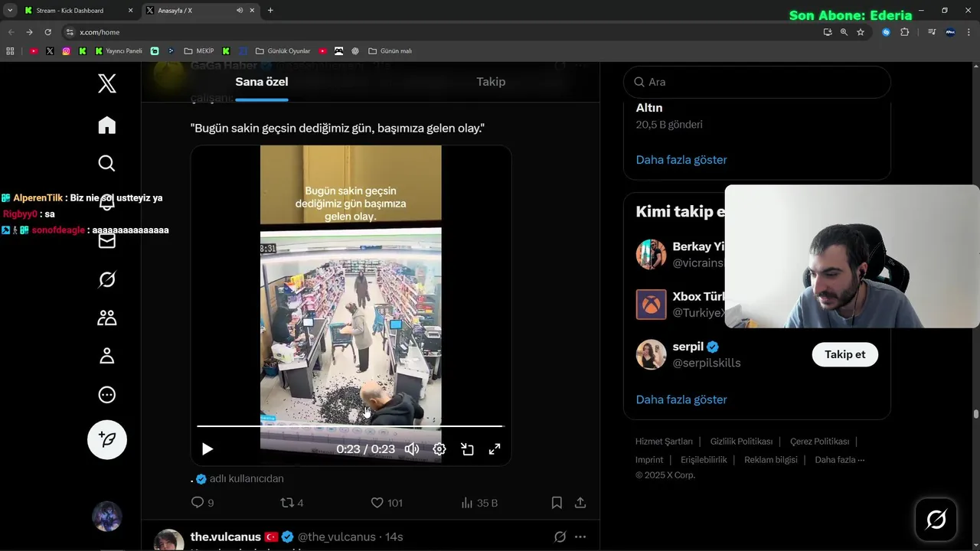
Task: Click the Ara search field
Action: (757, 82)
